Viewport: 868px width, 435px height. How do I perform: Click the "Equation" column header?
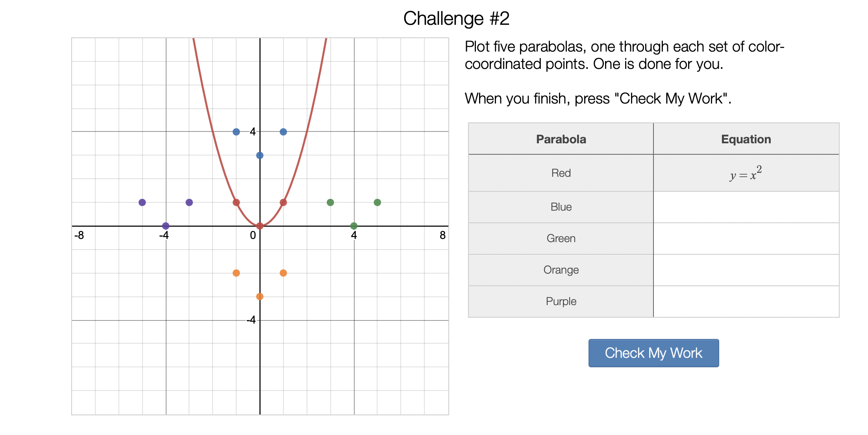click(x=746, y=139)
